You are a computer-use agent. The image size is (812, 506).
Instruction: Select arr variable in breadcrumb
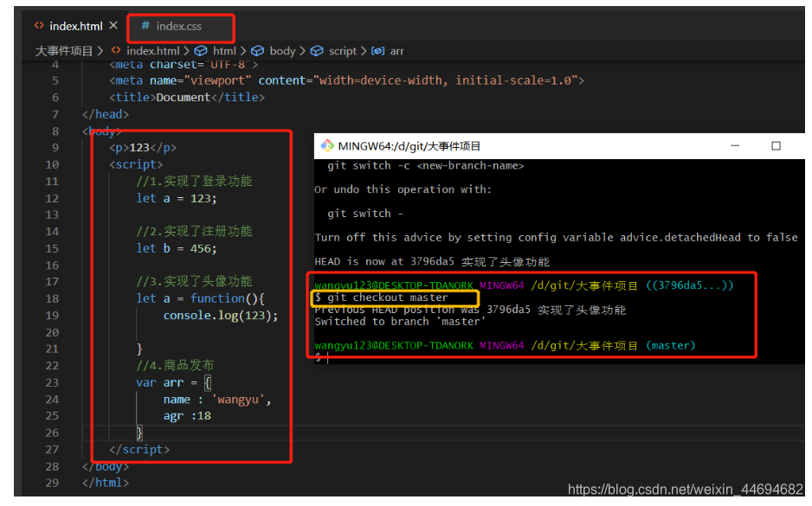pyautogui.click(x=396, y=51)
